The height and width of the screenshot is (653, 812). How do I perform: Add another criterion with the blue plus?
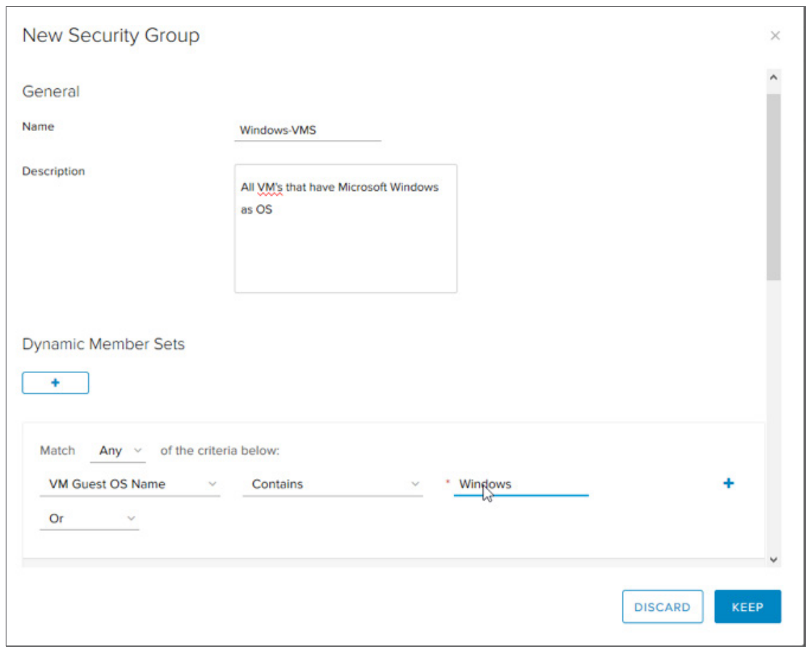click(728, 483)
